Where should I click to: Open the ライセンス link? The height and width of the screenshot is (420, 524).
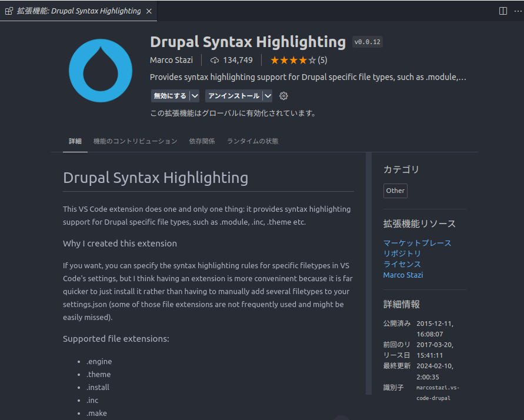[x=402, y=264]
